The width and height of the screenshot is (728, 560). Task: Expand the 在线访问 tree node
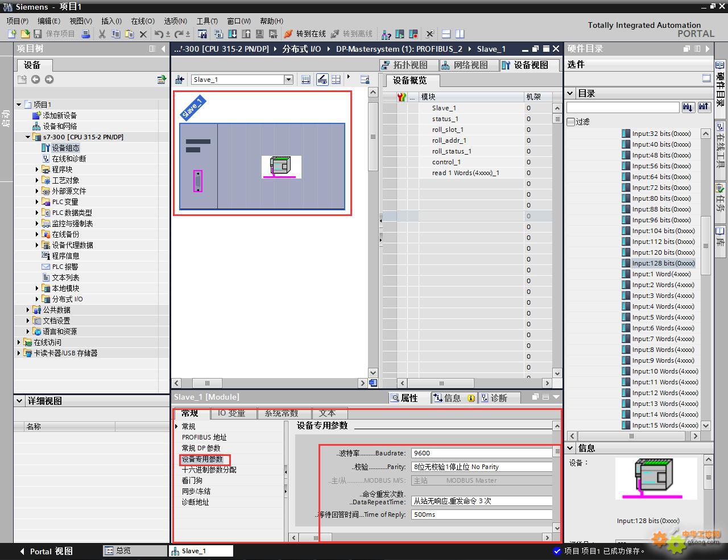(x=19, y=342)
